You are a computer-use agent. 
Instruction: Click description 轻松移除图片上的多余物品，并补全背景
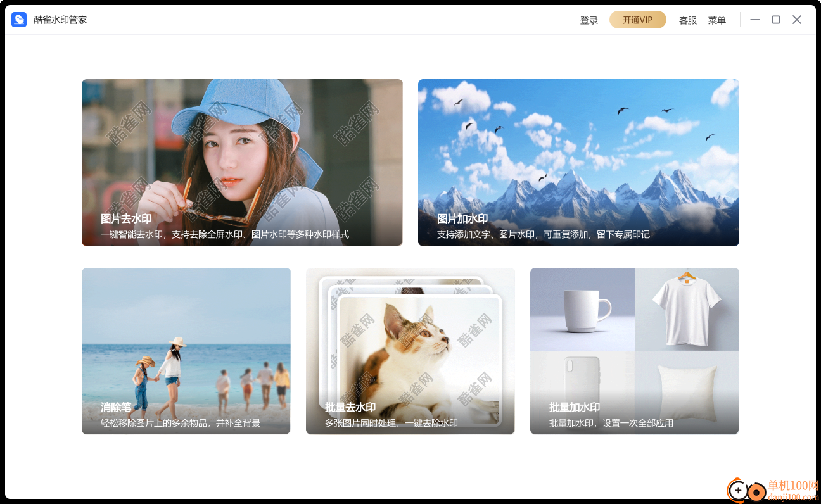(181, 423)
